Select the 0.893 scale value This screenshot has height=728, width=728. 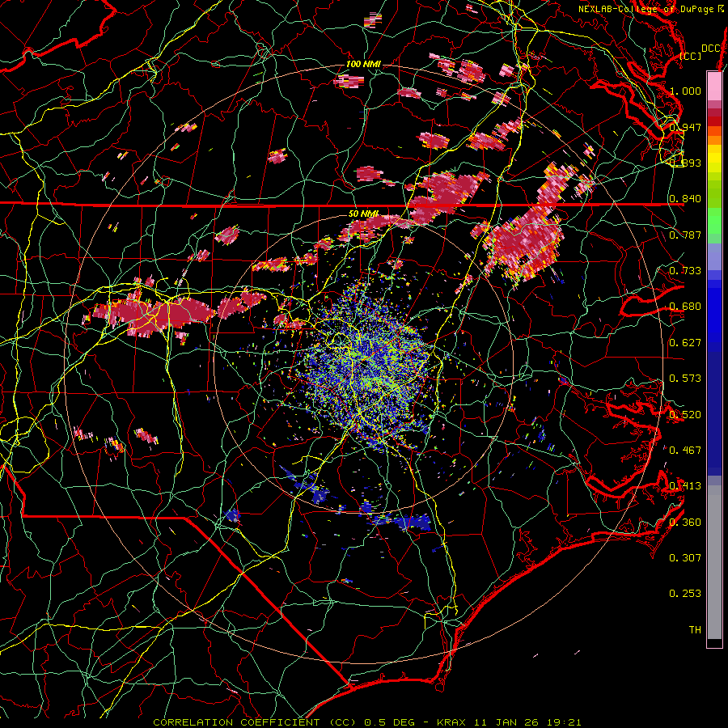coord(685,163)
